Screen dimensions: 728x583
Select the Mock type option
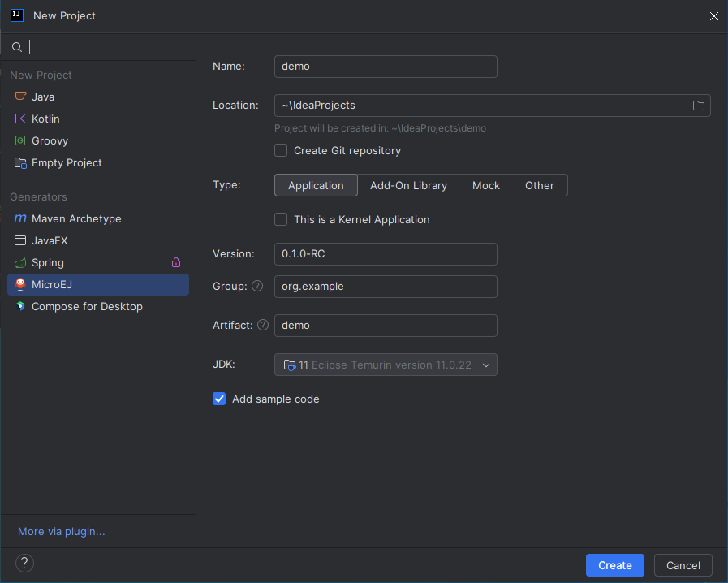[x=486, y=185]
